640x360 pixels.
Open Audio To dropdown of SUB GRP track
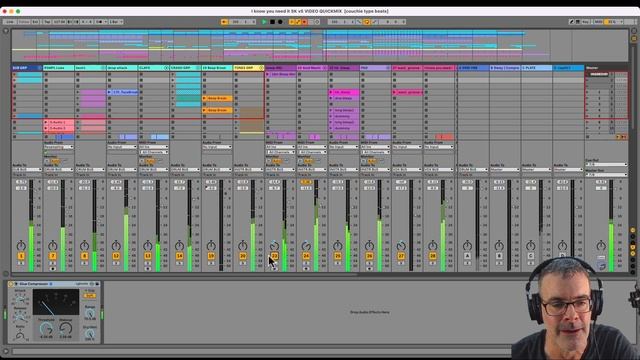(27, 169)
